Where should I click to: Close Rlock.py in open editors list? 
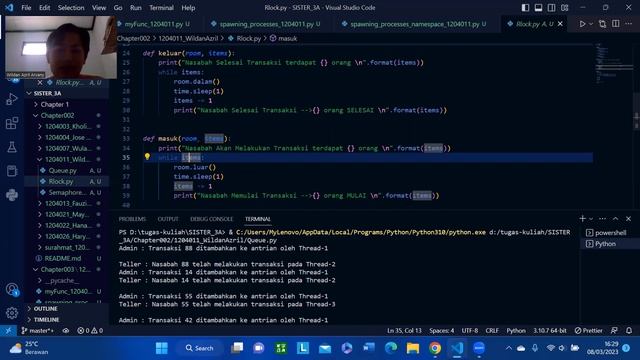40,82
